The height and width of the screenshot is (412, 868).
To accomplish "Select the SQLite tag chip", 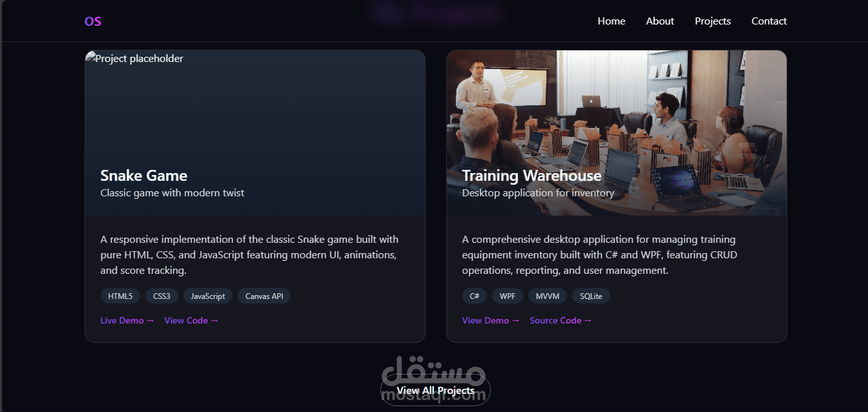I will [591, 296].
